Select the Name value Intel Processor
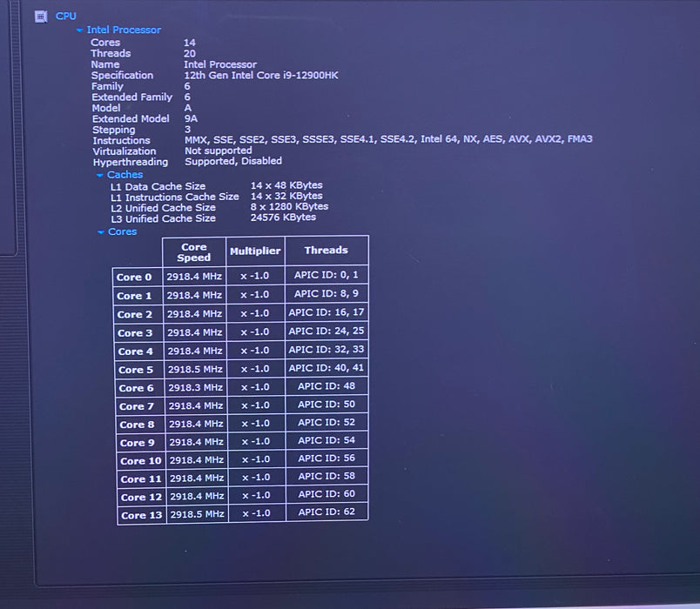700x609 pixels. click(220, 64)
